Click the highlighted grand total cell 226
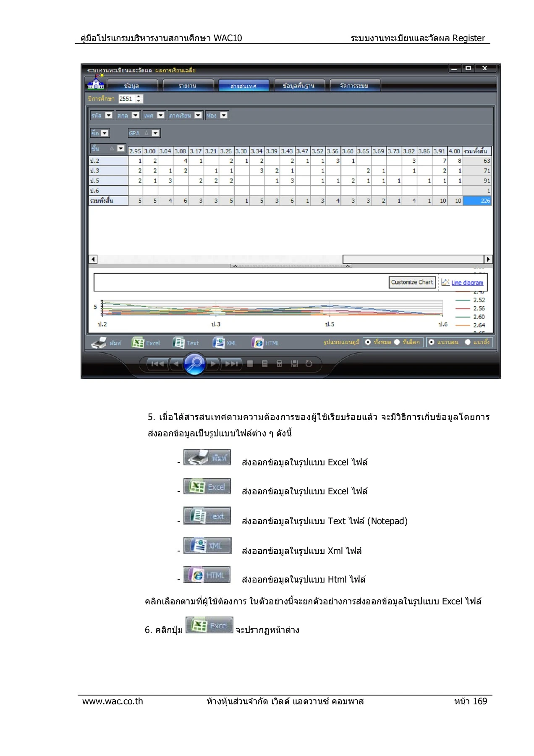This screenshot has width=534, height=756. tap(477, 201)
